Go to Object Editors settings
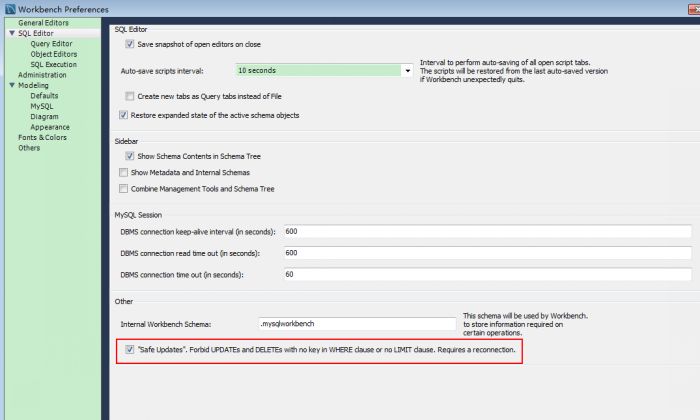Viewport: 700px width, 420px height. point(53,54)
